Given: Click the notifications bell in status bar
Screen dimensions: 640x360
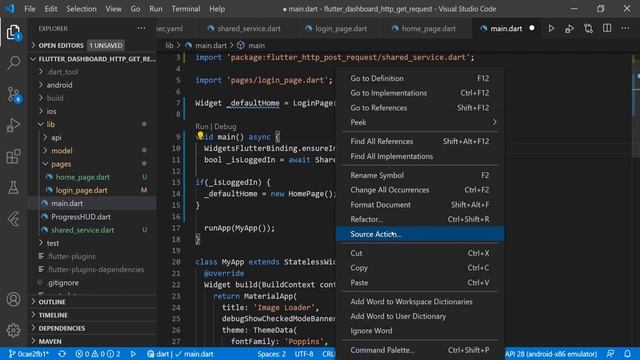Looking at the screenshot, I should tap(627, 354).
